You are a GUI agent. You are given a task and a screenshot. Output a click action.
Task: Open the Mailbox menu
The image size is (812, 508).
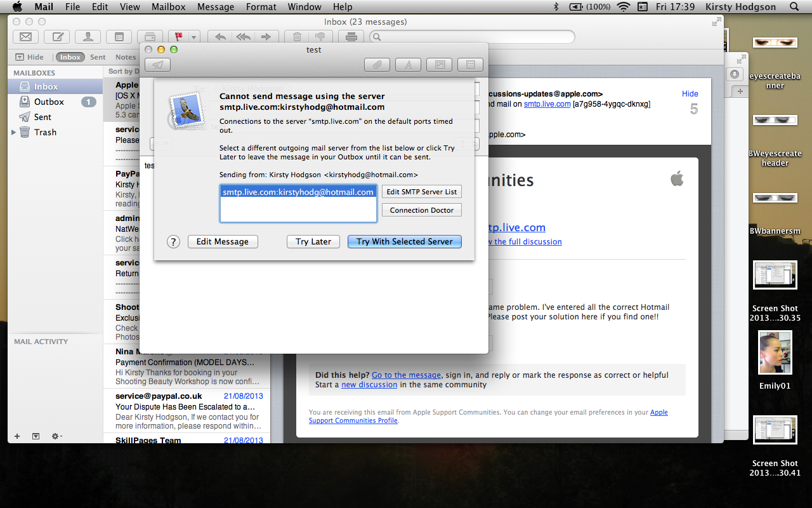168,7
